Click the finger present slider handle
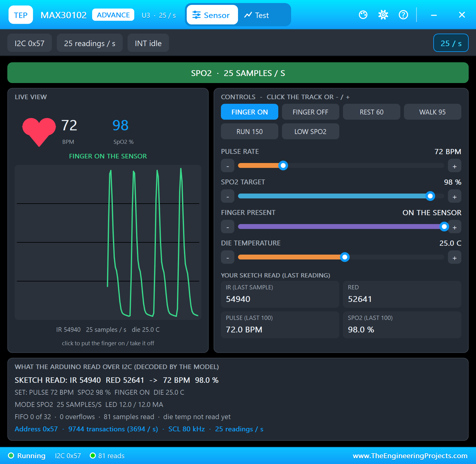 tap(444, 227)
